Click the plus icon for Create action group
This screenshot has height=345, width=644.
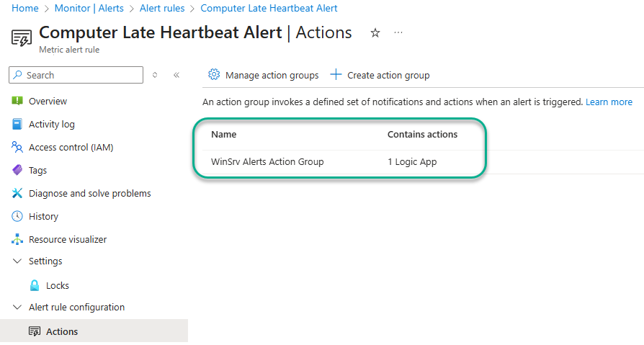click(x=336, y=74)
